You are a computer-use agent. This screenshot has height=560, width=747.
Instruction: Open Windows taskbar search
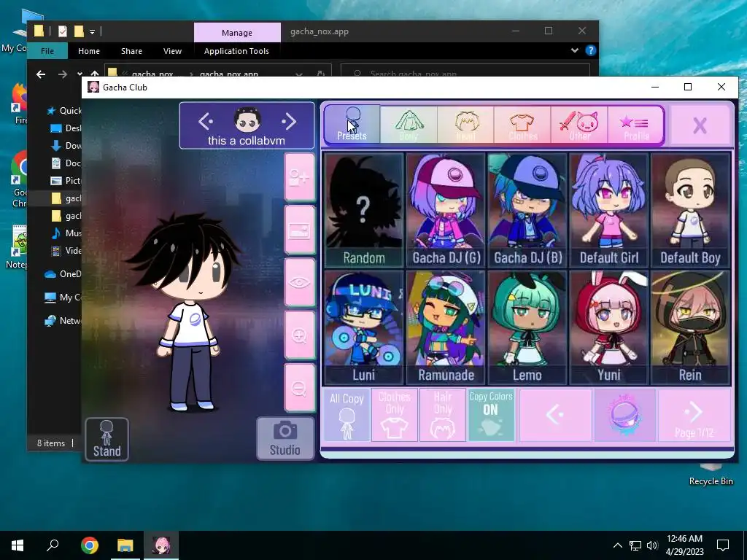tap(53, 545)
